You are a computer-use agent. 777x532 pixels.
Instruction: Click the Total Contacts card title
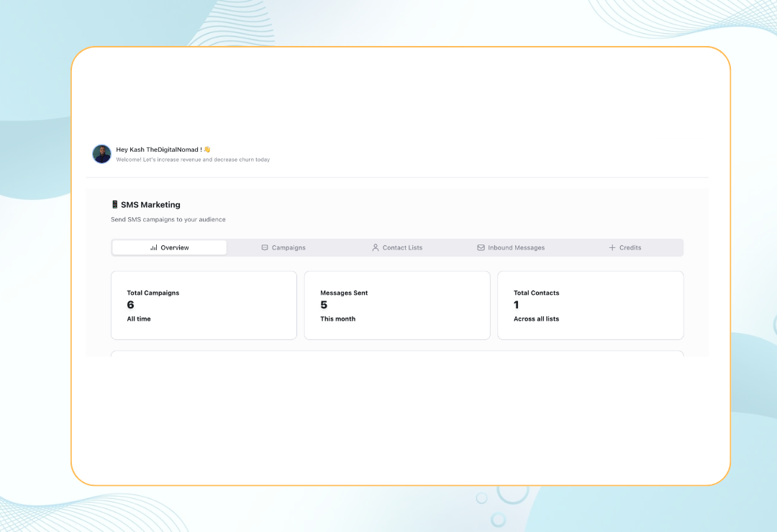[x=536, y=293]
